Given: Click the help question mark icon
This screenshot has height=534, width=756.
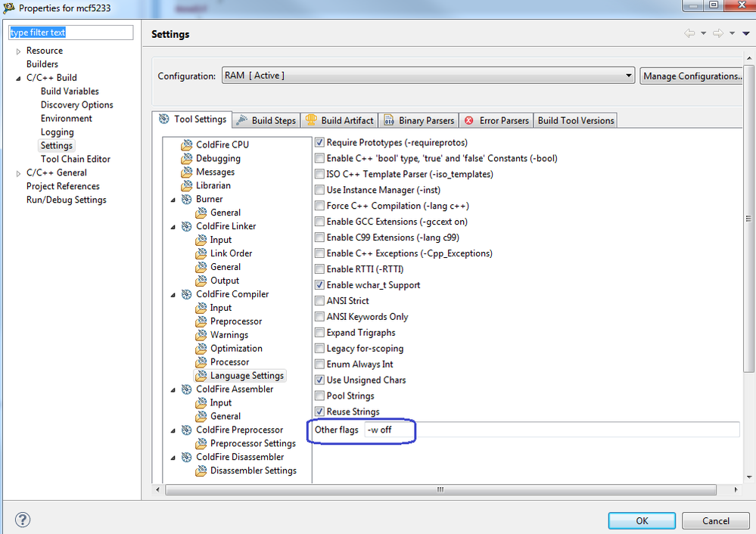Looking at the screenshot, I should (x=23, y=520).
